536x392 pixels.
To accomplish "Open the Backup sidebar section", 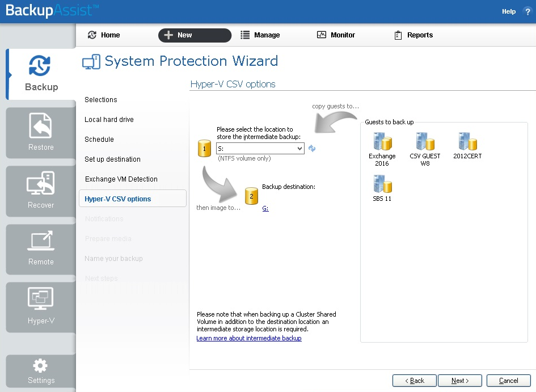I will pyautogui.click(x=41, y=74).
